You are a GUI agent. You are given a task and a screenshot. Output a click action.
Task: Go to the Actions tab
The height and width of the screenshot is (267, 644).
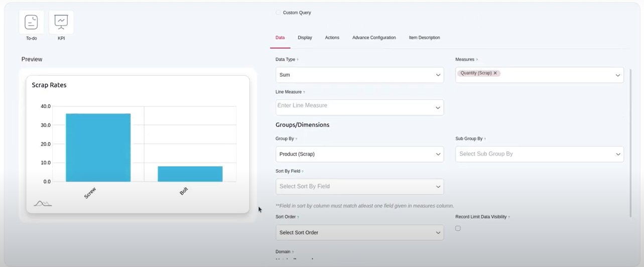pos(332,38)
